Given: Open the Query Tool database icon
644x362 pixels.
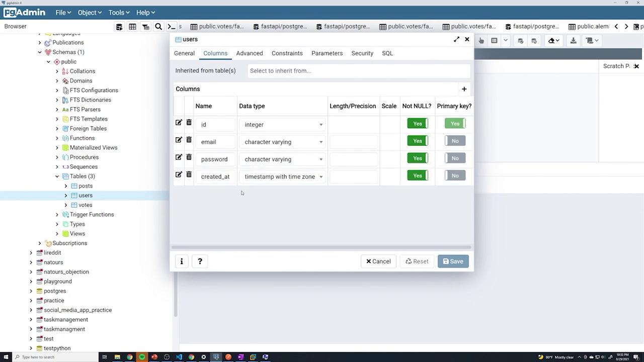Looking at the screenshot, I should pyautogui.click(x=119, y=27).
